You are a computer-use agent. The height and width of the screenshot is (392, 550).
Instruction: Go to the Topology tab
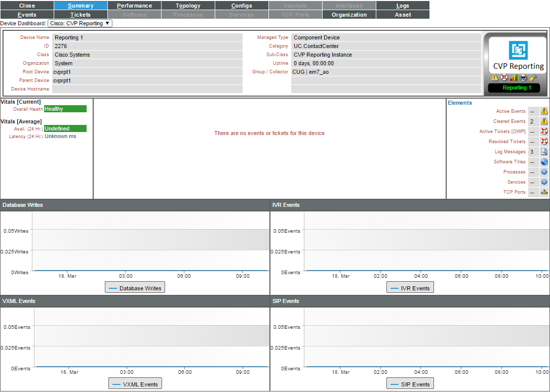click(188, 6)
